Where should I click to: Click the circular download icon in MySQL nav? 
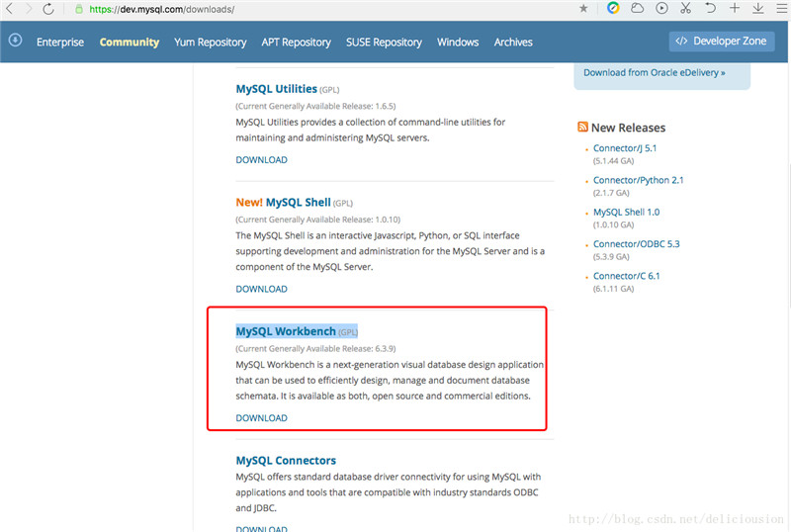click(15, 40)
